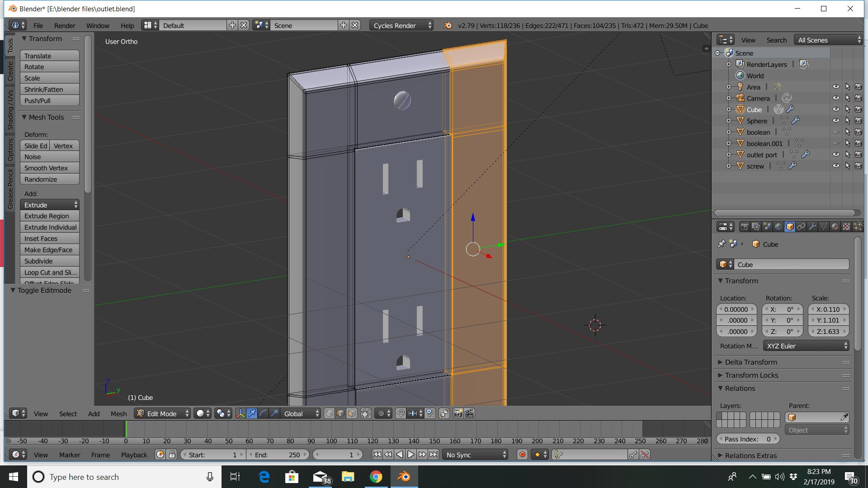Pin the properties context with pin icon

click(x=722, y=244)
